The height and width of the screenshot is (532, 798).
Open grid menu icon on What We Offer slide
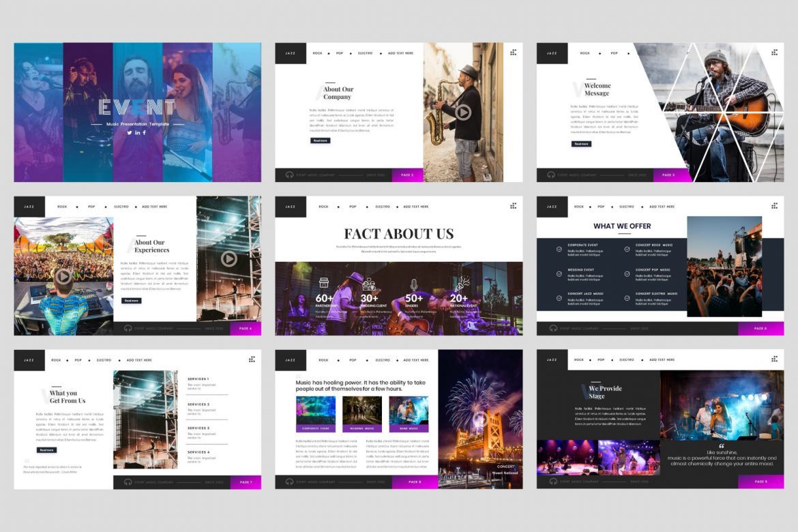pyautogui.click(x=774, y=206)
